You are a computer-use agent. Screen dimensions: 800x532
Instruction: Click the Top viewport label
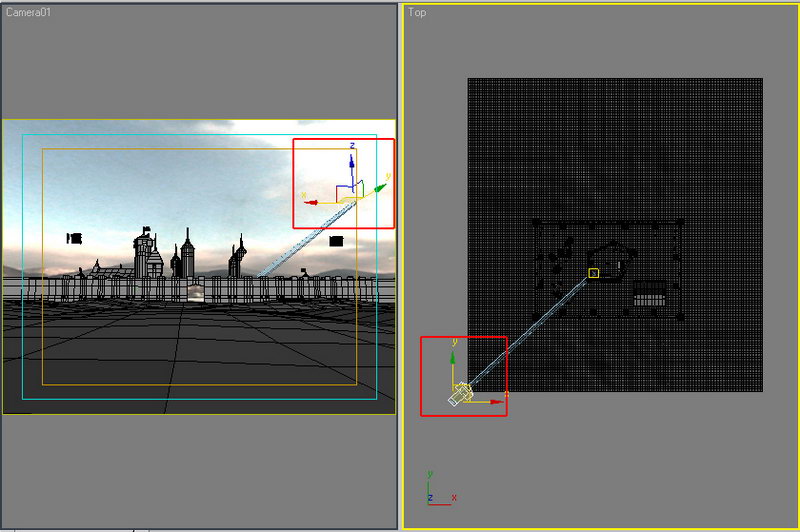(416, 12)
